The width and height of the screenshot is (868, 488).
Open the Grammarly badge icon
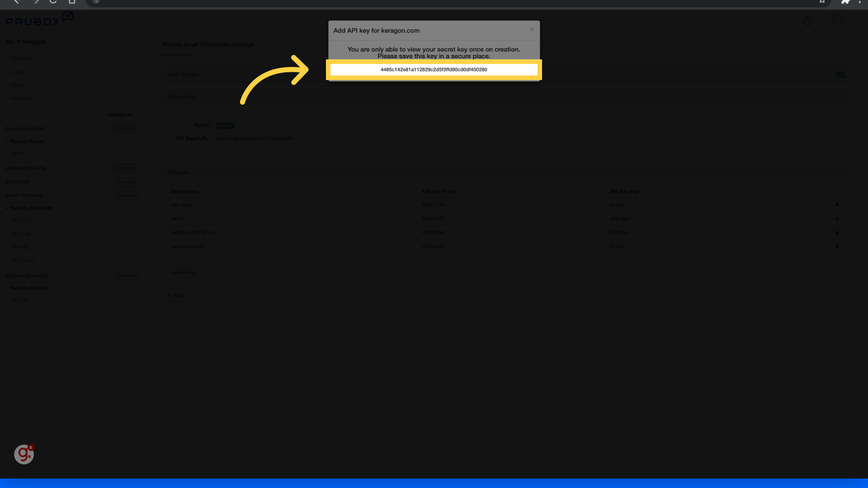[x=24, y=454]
